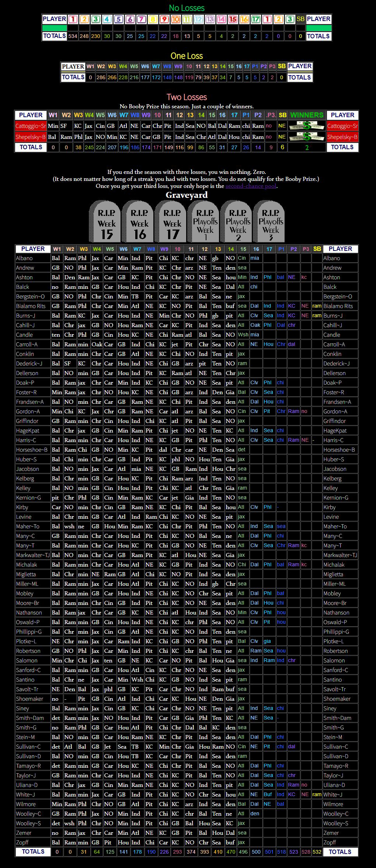Click the week 12 number icon in No Losses

198,19
